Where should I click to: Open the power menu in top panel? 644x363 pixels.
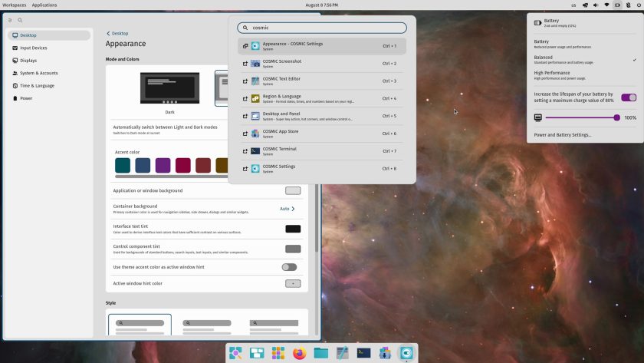(x=639, y=5)
